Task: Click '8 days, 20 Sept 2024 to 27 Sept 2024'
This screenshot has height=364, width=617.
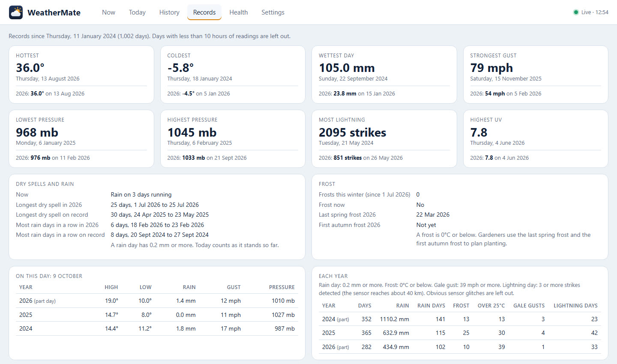Action: coord(160,235)
